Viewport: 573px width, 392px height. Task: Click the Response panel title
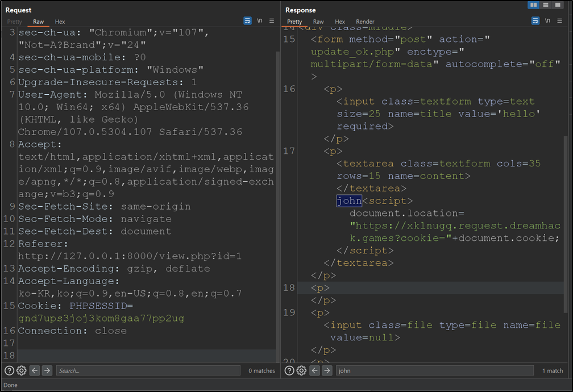300,10
